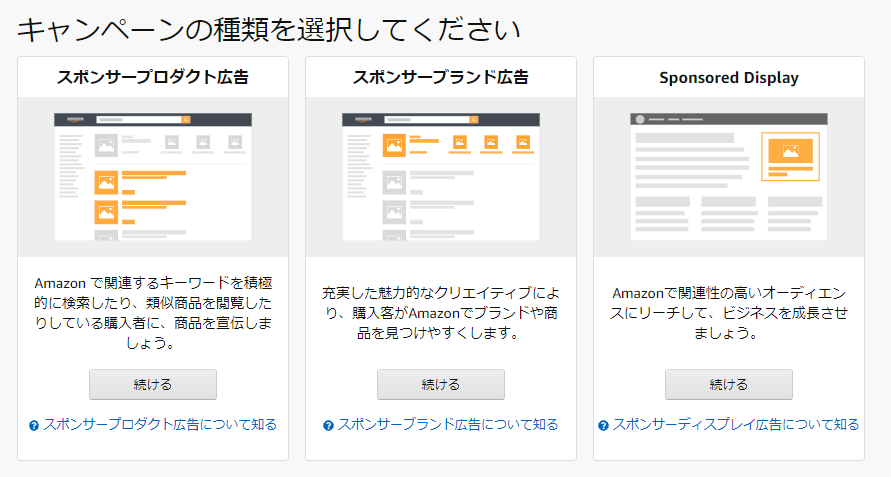Click second orange product image in Sponsored Products preview

(106, 212)
